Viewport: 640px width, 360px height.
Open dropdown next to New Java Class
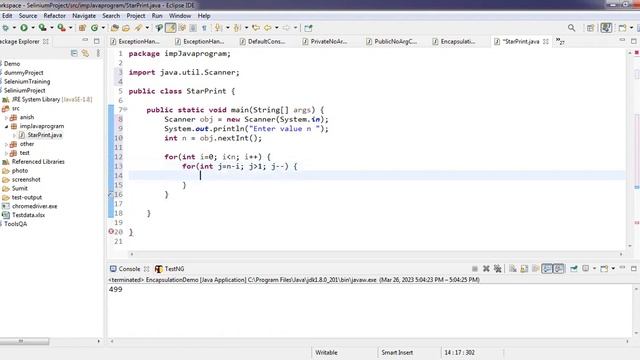pyautogui.click(x=103, y=28)
